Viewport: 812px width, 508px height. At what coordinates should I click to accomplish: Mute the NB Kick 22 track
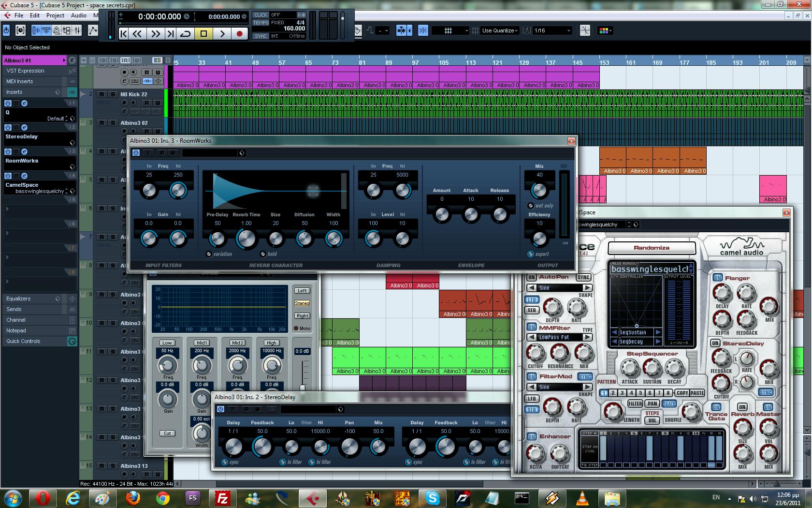(102, 94)
